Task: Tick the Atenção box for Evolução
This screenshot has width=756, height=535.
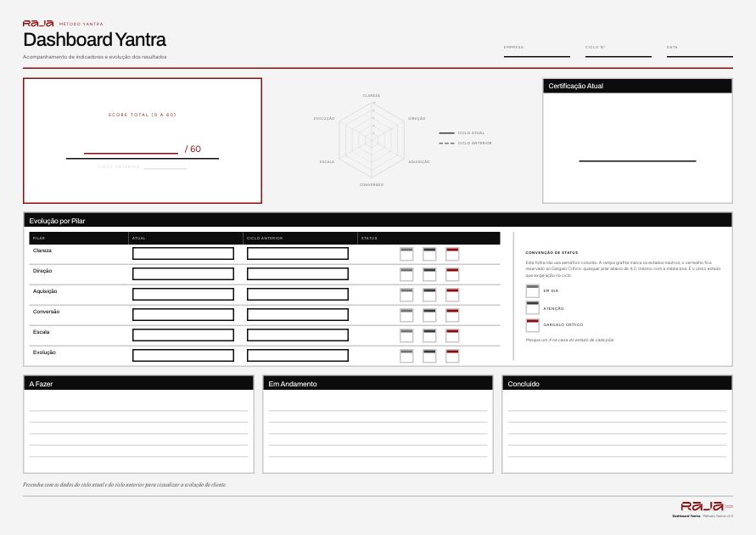Action: point(429,356)
